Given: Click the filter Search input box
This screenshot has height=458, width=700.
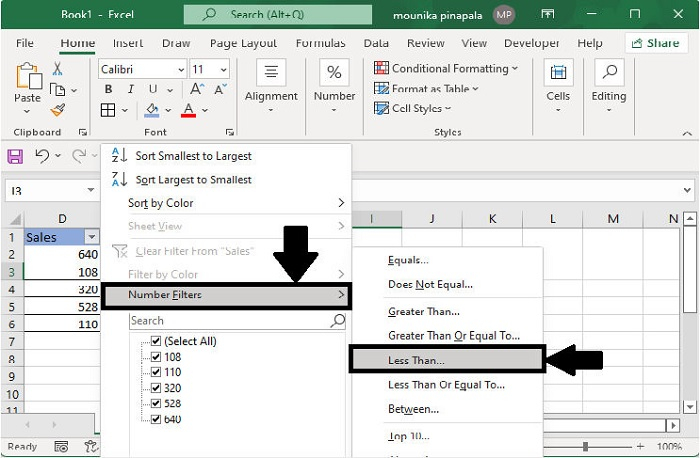Looking at the screenshot, I should pyautogui.click(x=238, y=321).
